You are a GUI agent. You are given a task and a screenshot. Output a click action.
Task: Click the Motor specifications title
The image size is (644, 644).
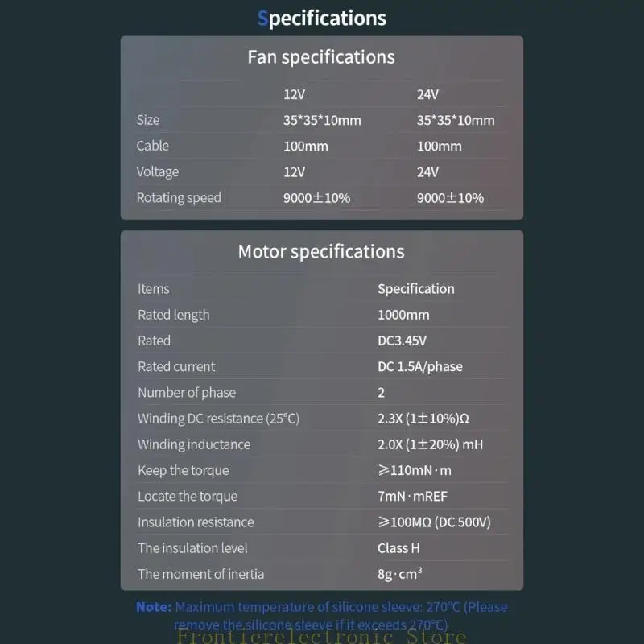point(321,251)
